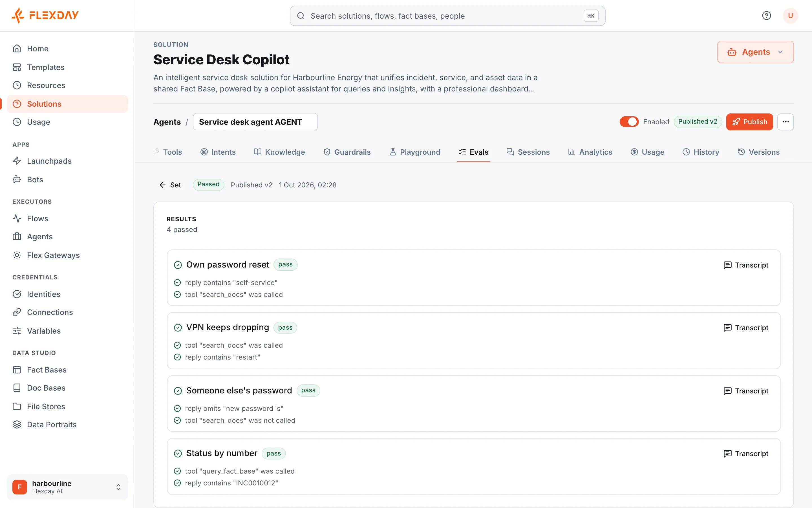Open Doc Bases in Data Studio
This screenshot has width=812, height=508.
click(x=67, y=388)
